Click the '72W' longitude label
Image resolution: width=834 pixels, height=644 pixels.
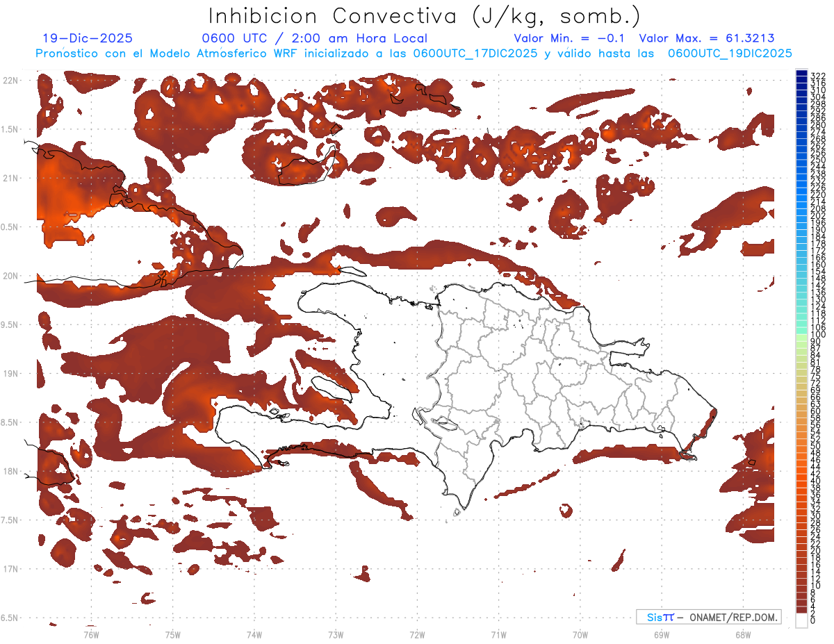(x=417, y=635)
